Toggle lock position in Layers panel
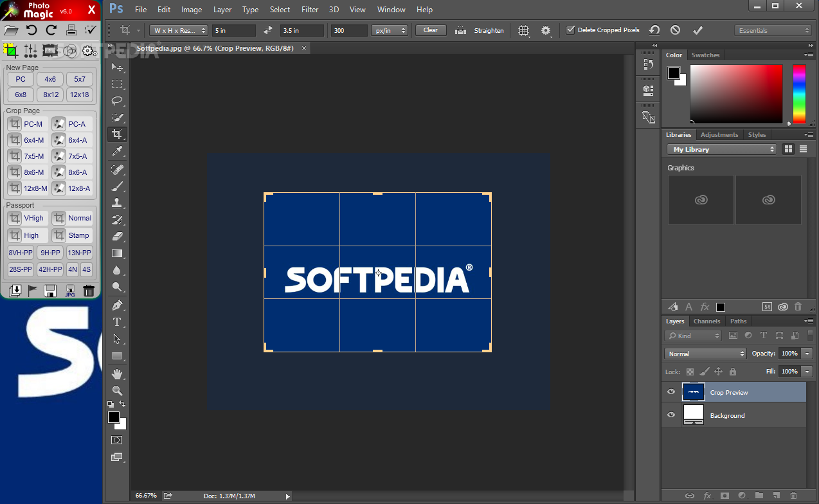 click(718, 372)
